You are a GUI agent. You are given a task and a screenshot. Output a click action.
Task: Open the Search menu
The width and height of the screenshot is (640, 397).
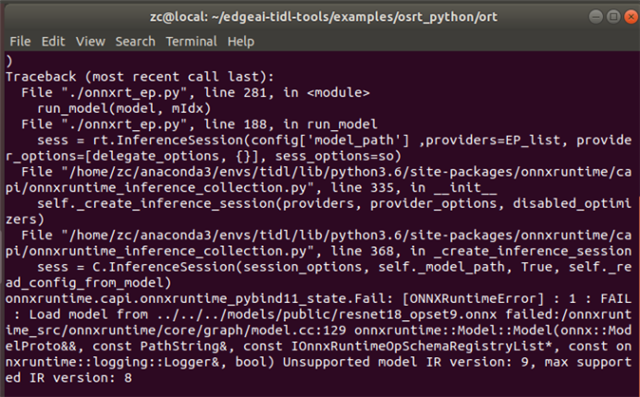[135, 41]
